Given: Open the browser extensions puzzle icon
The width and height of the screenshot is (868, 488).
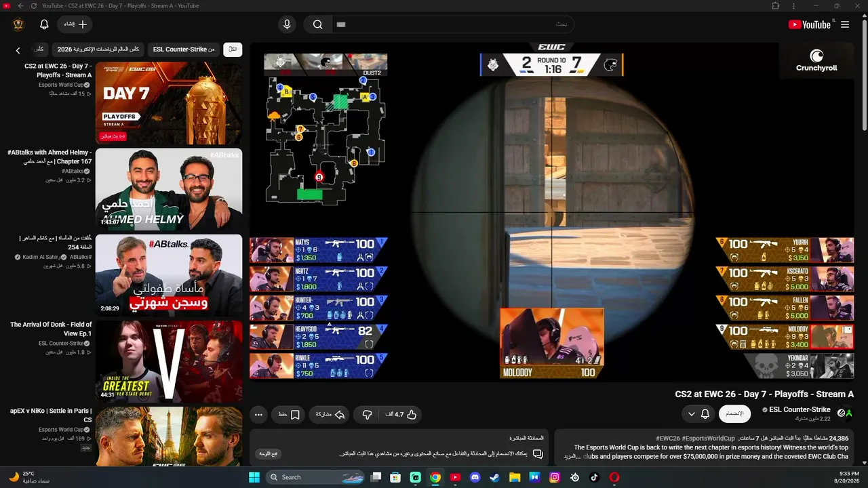Looking at the screenshot, I should pyautogui.click(x=776, y=6).
